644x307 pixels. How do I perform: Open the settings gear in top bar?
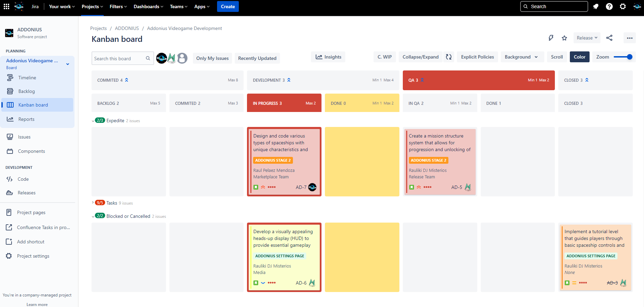pos(623,6)
